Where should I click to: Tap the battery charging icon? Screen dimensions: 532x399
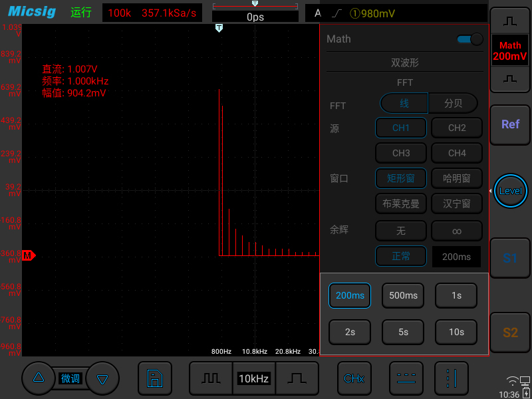pos(526,393)
